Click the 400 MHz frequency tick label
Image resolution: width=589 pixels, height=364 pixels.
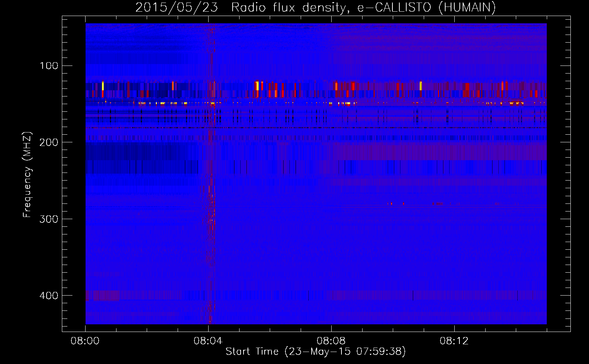49,295
